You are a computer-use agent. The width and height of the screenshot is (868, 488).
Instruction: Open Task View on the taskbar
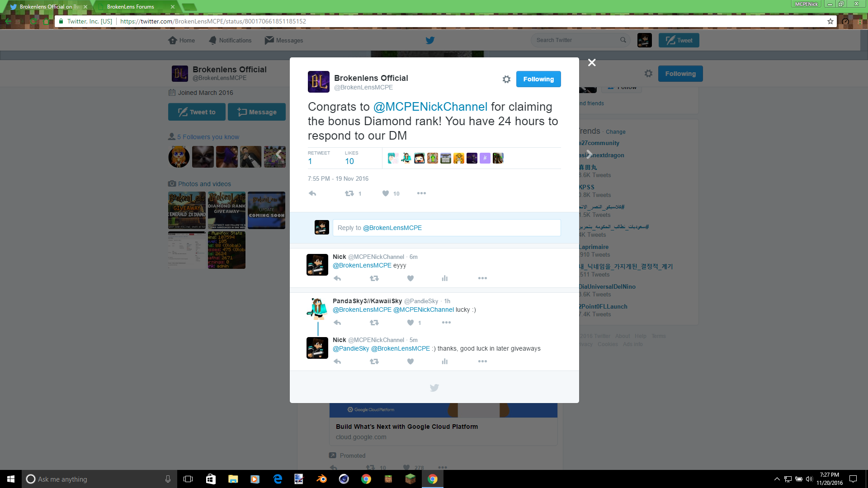(x=188, y=479)
